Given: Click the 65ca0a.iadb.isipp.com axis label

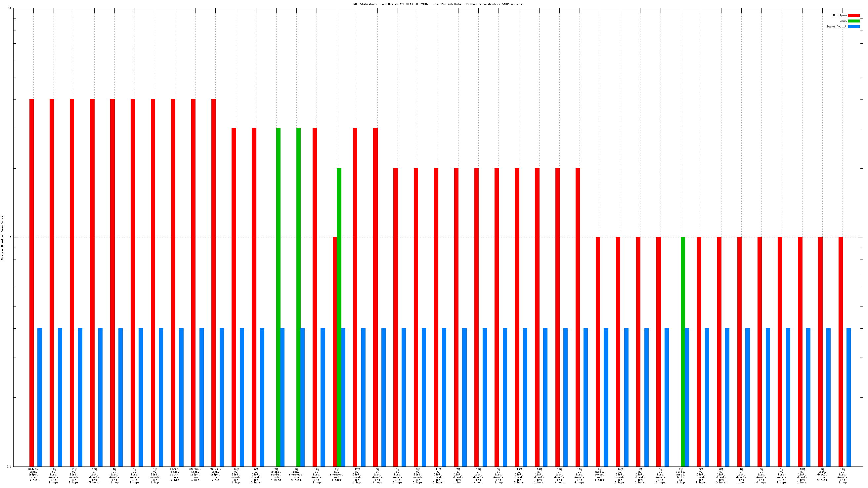Looking at the screenshot, I should tap(215, 474).
